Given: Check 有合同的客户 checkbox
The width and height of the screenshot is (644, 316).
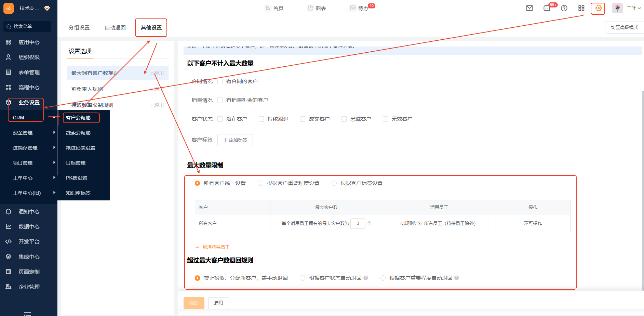Looking at the screenshot, I should click(220, 81).
